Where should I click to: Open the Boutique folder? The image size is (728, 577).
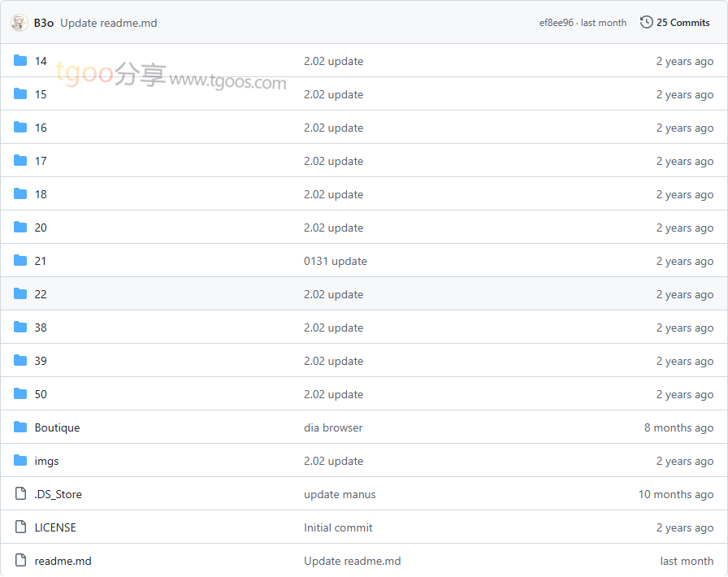click(x=57, y=427)
